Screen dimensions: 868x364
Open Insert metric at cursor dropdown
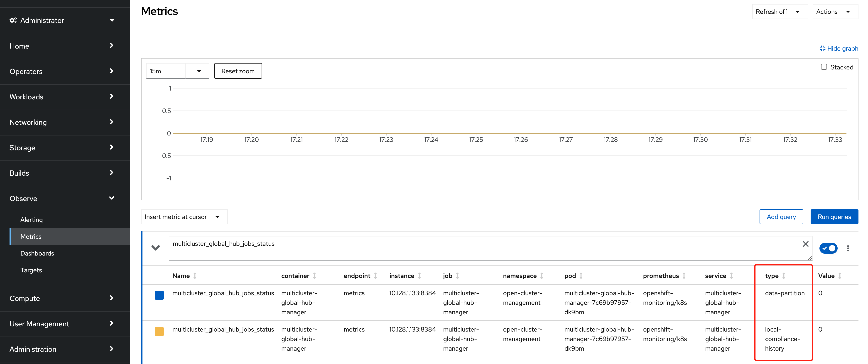pos(184,217)
